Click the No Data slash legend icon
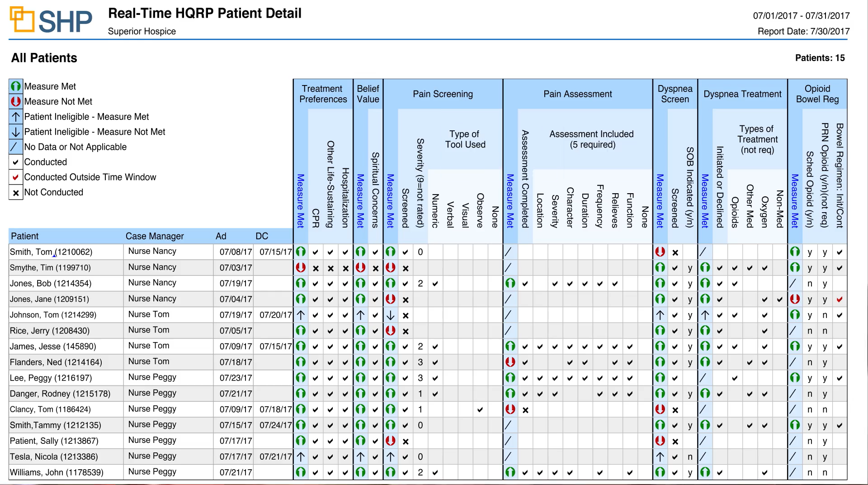 16,147
